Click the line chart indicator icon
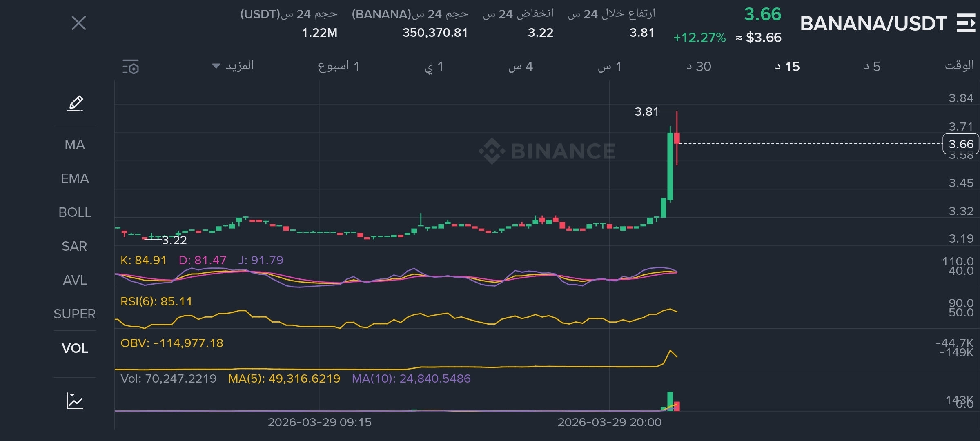 point(75,401)
